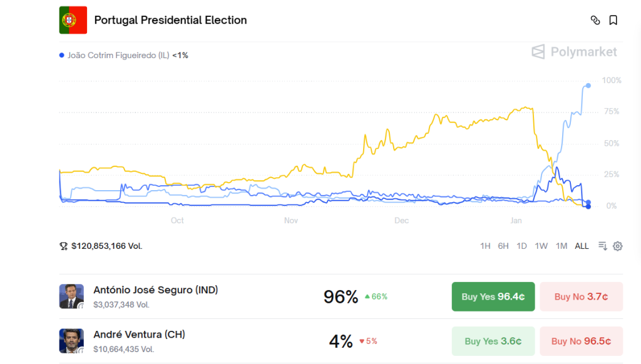This screenshot has height=364, width=641.
Task: Buy Yes on André Ventura at 3.6¢
Action: pyautogui.click(x=493, y=341)
